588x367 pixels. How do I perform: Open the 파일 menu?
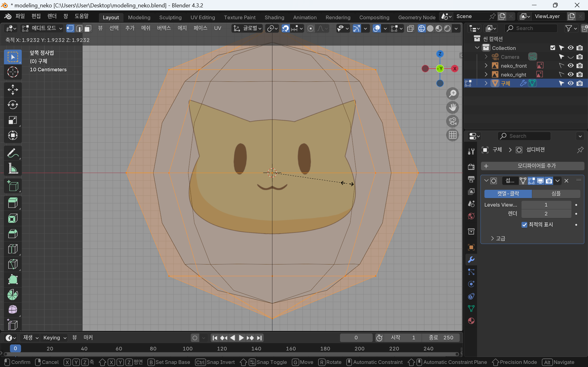point(20,16)
